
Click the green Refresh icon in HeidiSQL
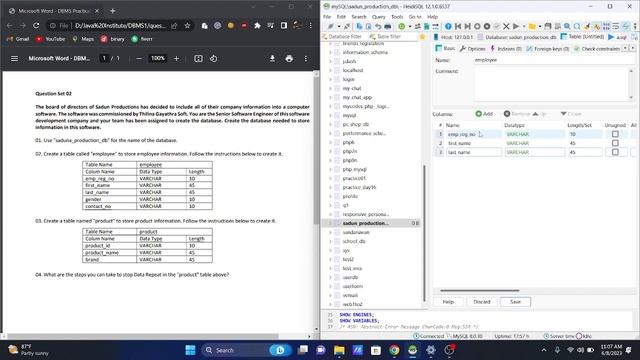coord(402,26)
